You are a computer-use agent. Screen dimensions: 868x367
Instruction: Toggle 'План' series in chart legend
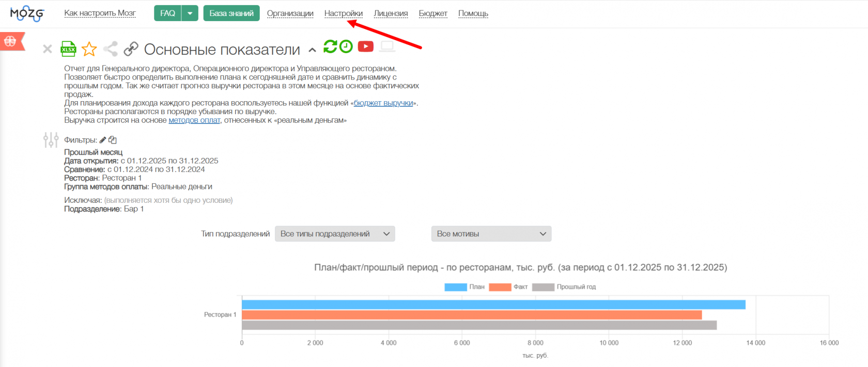point(464,287)
